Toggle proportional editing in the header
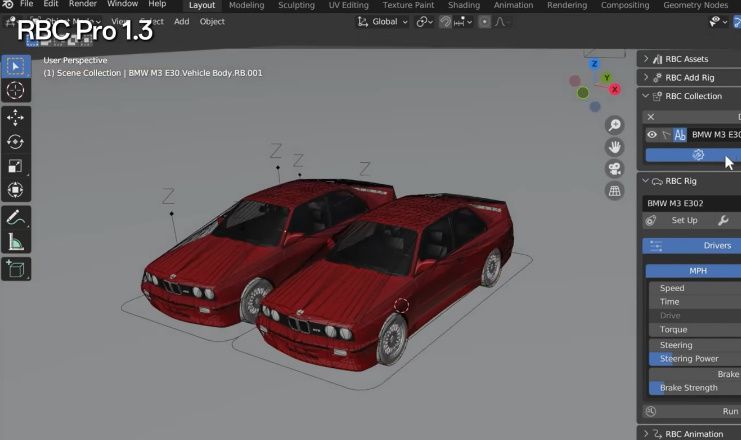This screenshot has width=741, height=440. (485, 21)
